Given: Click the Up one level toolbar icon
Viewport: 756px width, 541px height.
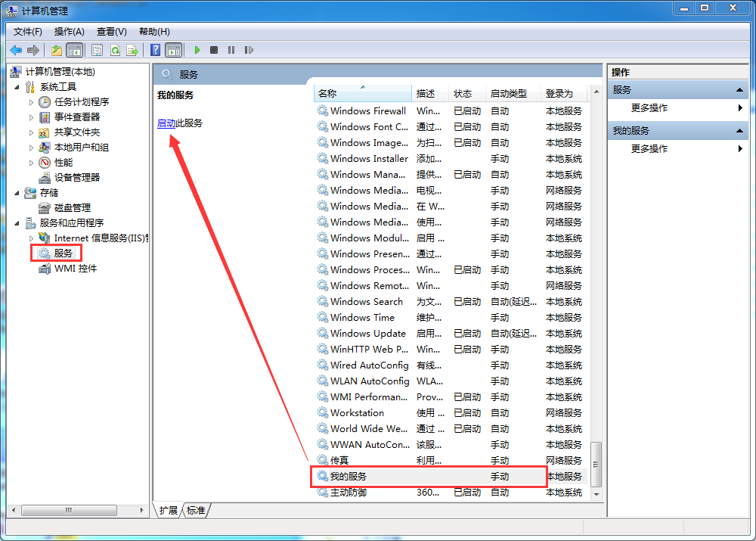Looking at the screenshot, I should (x=57, y=50).
